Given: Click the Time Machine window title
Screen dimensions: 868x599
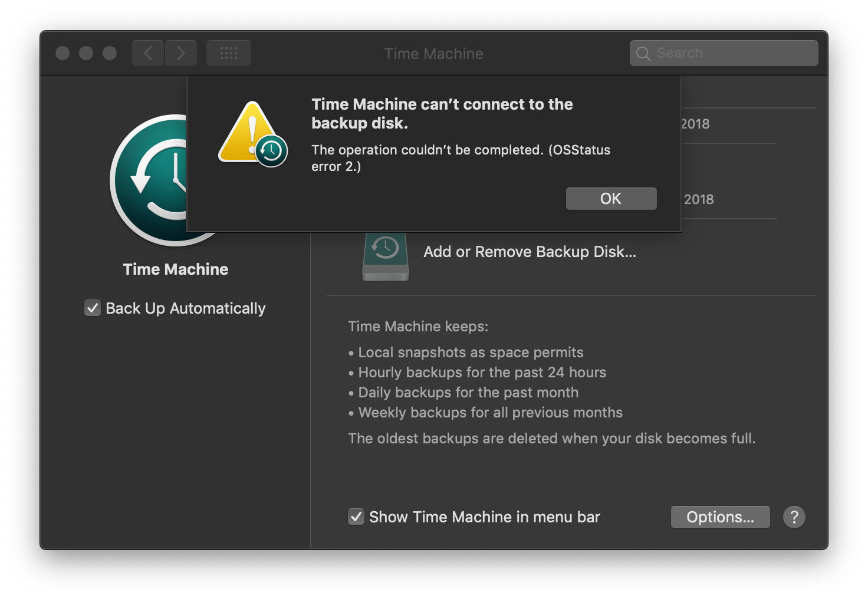Looking at the screenshot, I should (x=434, y=54).
